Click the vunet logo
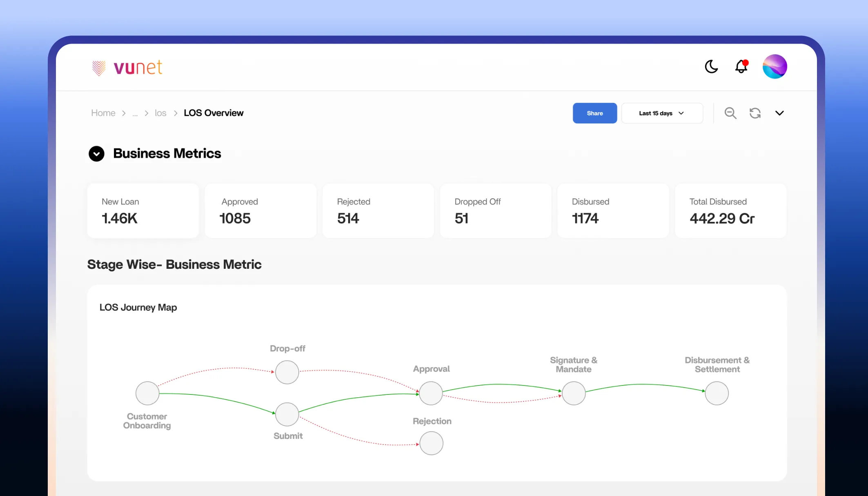Screen dimensions: 868x496 (x=127, y=68)
